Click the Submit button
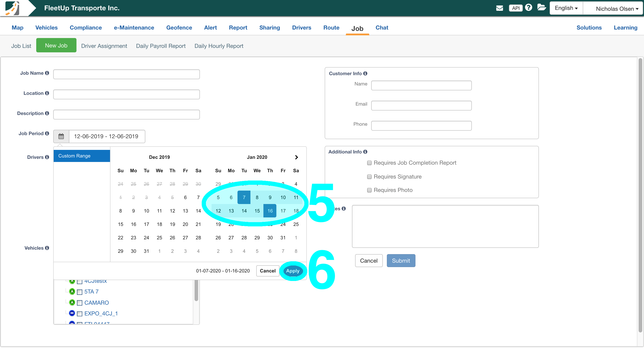This screenshot has height=353, width=644. pos(401,261)
